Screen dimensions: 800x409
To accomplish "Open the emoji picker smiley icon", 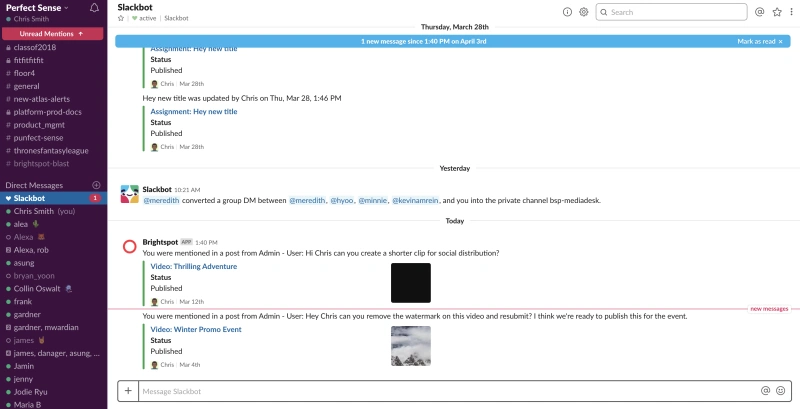I will [781, 391].
